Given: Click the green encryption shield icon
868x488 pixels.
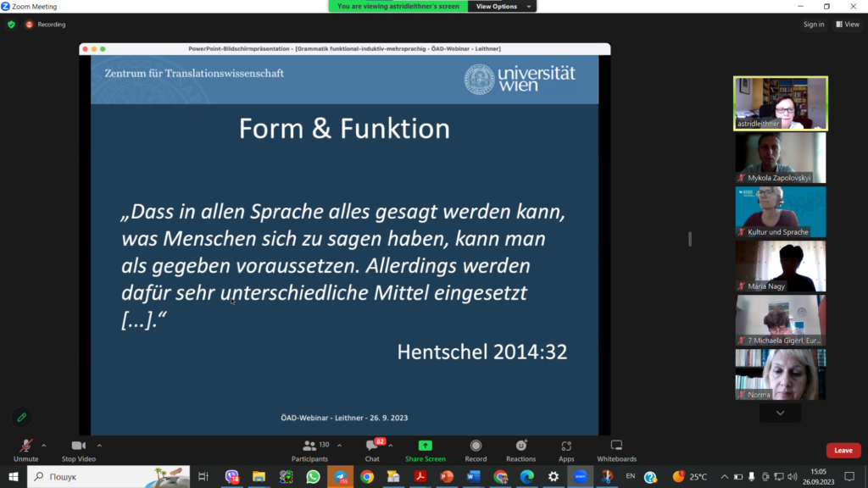Looking at the screenshot, I should [11, 25].
